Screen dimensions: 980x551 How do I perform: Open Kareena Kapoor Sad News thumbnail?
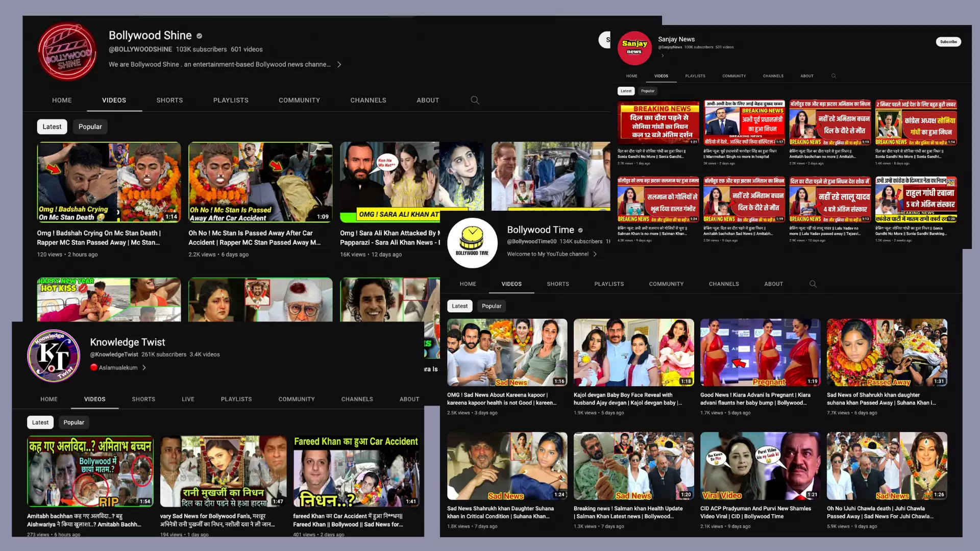pyautogui.click(x=507, y=353)
